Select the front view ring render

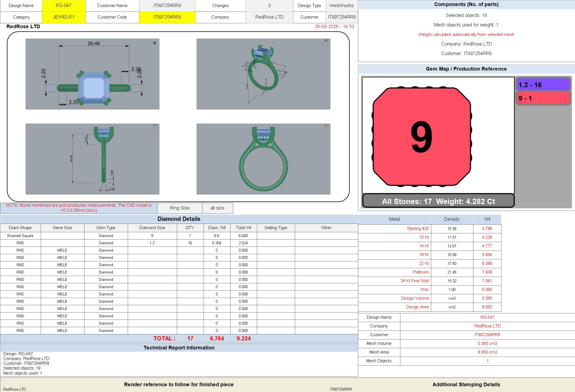pyautogui.click(x=263, y=159)
